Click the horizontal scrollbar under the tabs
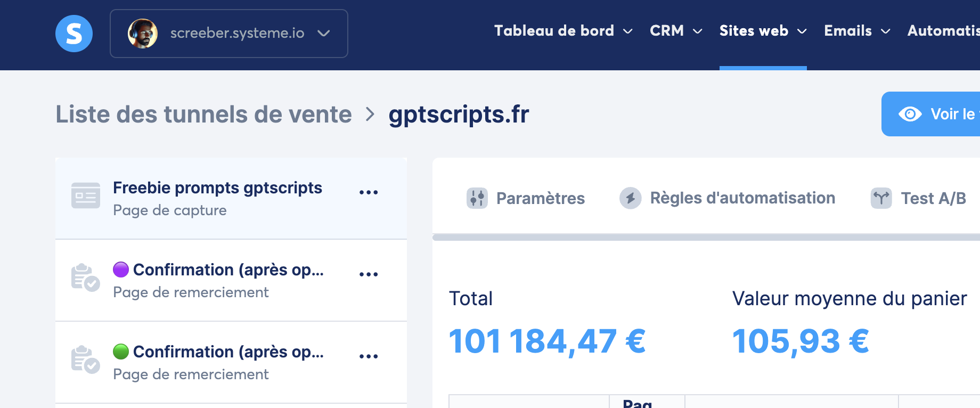This screenshot has width=980, height=408. point(706,237)
